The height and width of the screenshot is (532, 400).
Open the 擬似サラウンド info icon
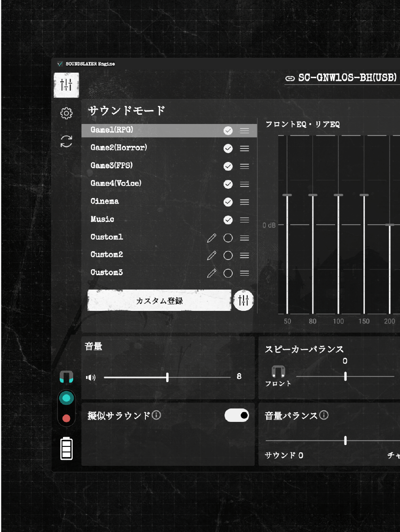tap(156, 415)
